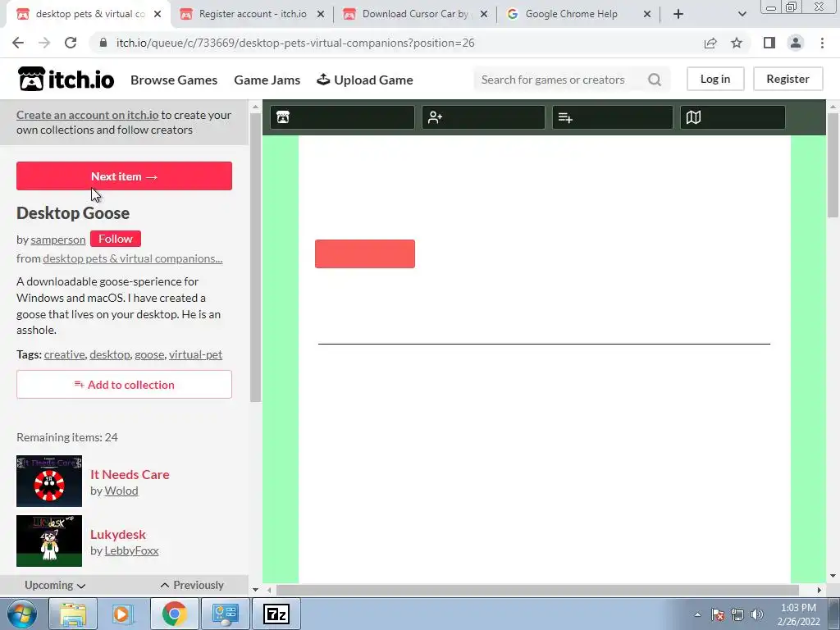Click the follow-user icon button in game toolbar

pyautogui.click(x=483, y=117)
